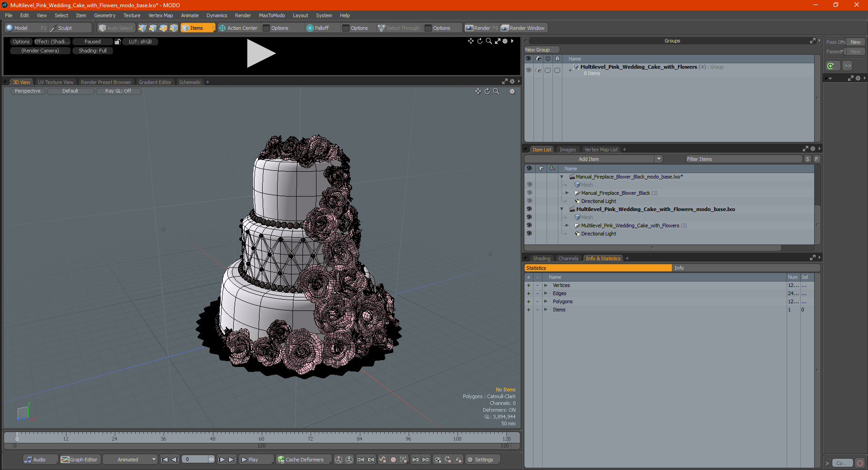Open Action Center menu

pyautogui.click(x=239, y=28)
